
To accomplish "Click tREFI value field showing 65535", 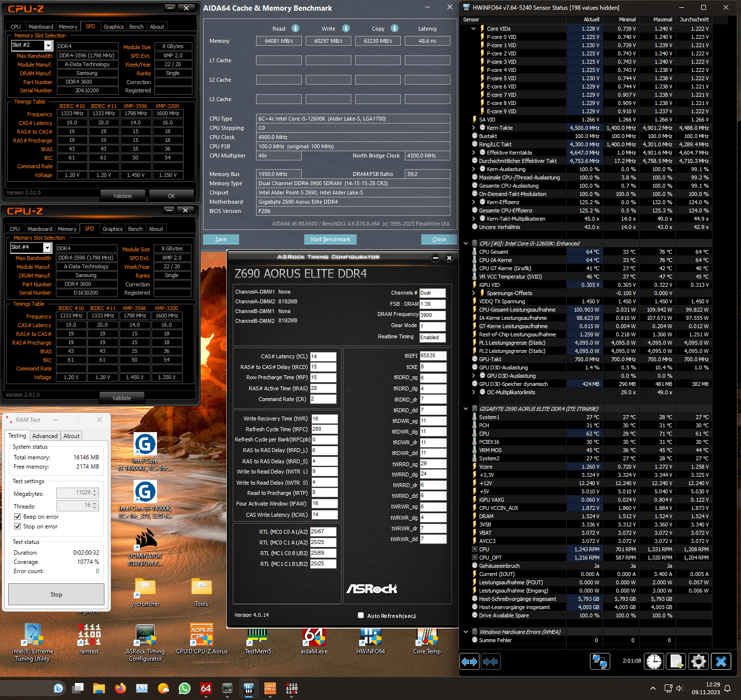I will click(x=433, y=356).
